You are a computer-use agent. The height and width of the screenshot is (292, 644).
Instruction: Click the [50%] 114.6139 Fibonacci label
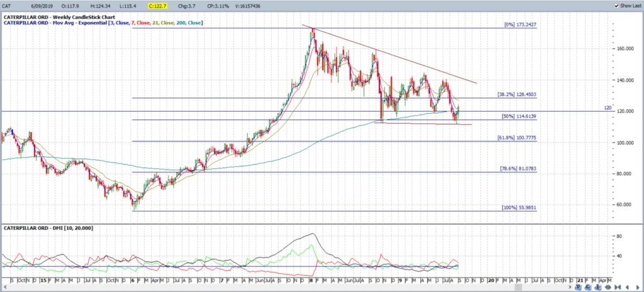point(519,116)
